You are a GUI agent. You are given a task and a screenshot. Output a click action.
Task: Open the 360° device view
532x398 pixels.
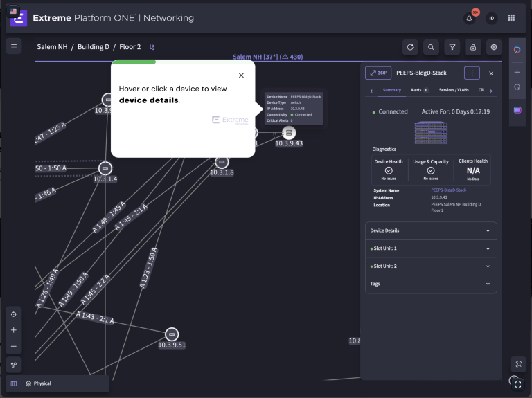pos(378,73)
